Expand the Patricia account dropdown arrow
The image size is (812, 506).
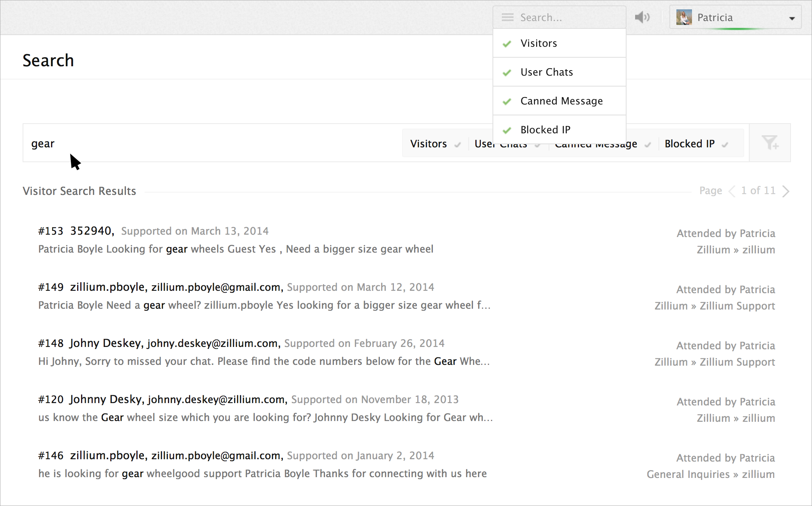pyautogui.click(x=792, y=18)
